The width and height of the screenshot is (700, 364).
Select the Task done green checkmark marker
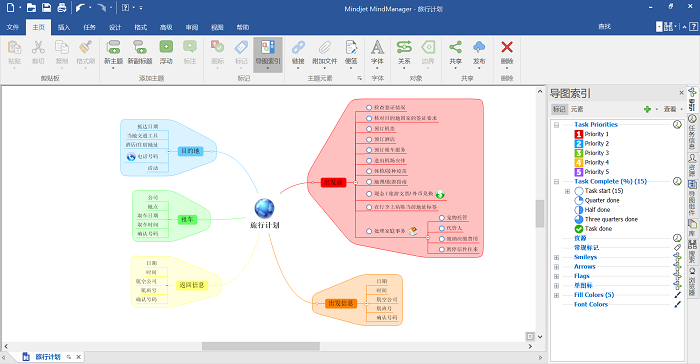click(579, 229)
